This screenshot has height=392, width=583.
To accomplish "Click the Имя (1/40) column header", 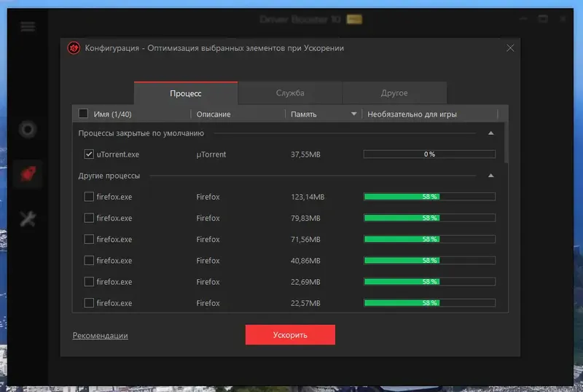I will (112, 114).
